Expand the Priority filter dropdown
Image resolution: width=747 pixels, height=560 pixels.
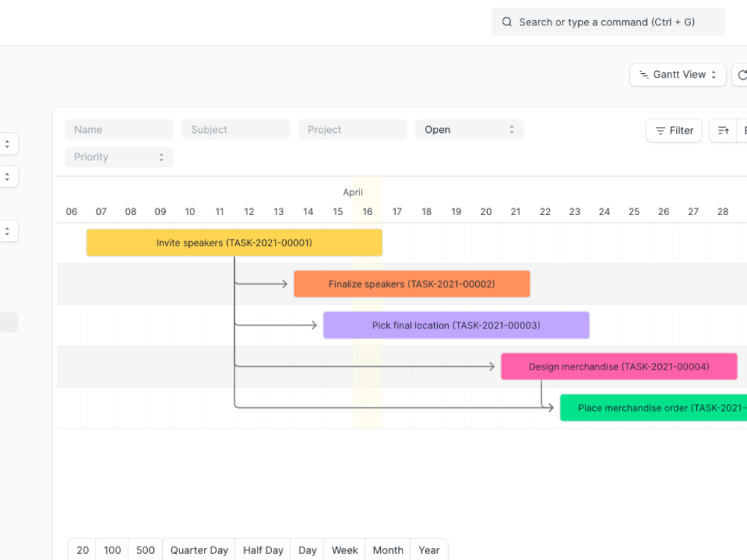(x=119, y=157)
